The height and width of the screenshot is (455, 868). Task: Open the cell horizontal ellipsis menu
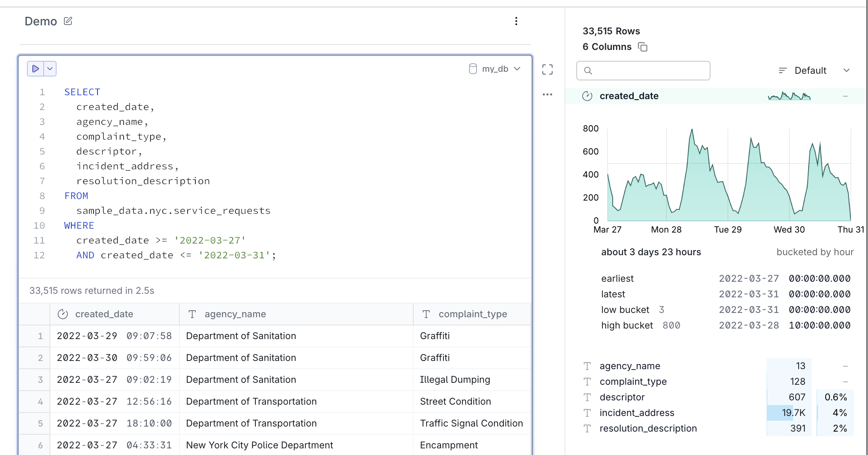pos(547,94)
